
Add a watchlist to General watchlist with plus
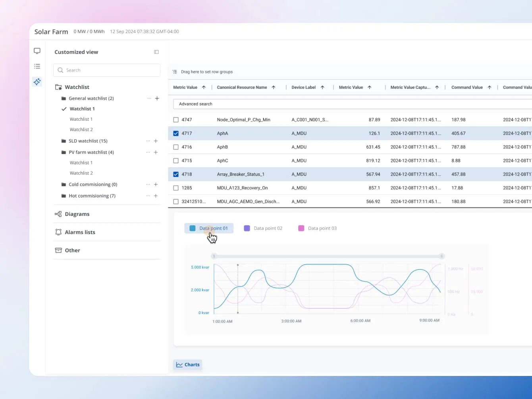pyautogui.click(x=157, y=98)
